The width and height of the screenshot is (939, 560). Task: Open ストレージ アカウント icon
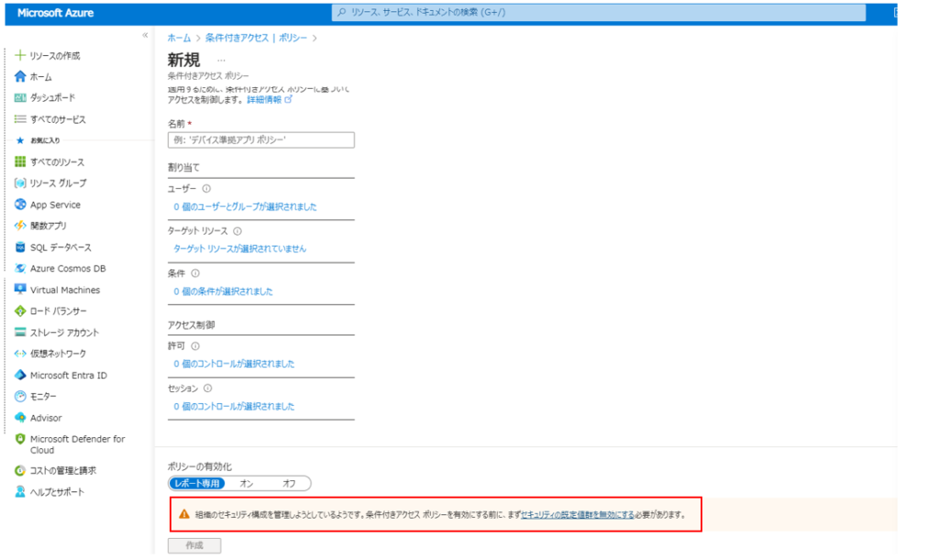coord(20,332)
